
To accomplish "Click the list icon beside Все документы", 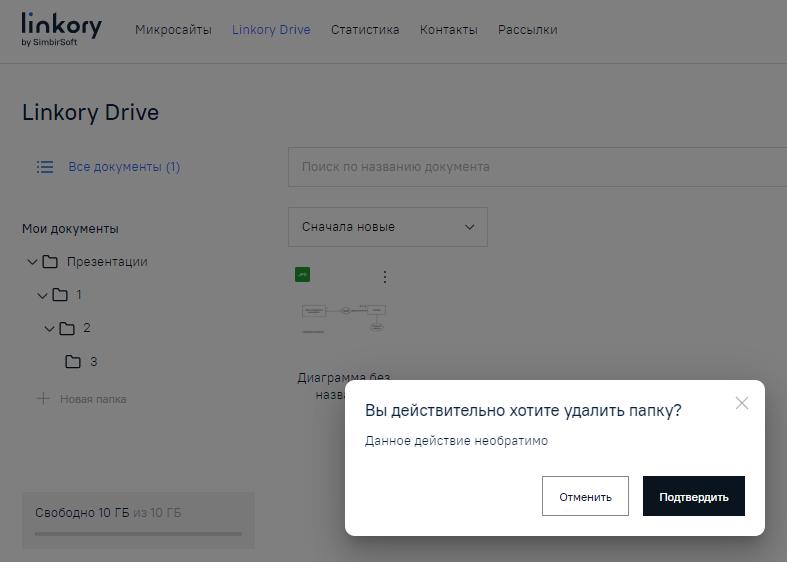I will tap(45, 167).
